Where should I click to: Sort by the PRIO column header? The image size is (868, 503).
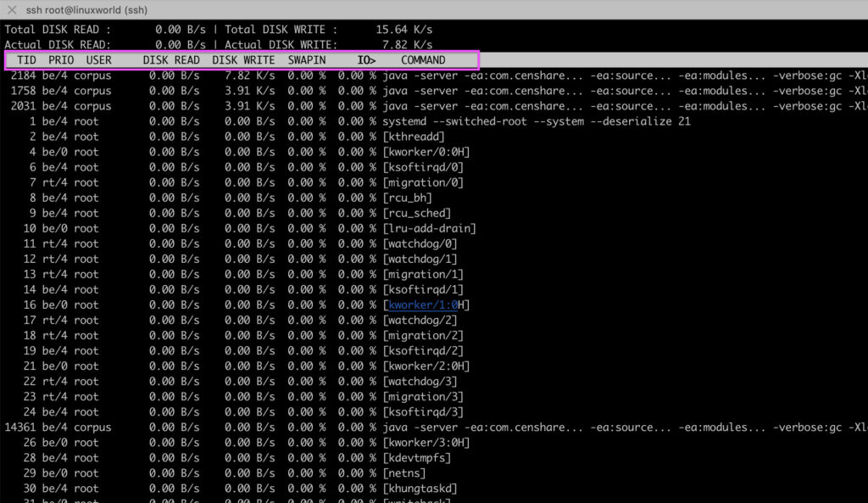pyautogui.click(x=59, y=59)
